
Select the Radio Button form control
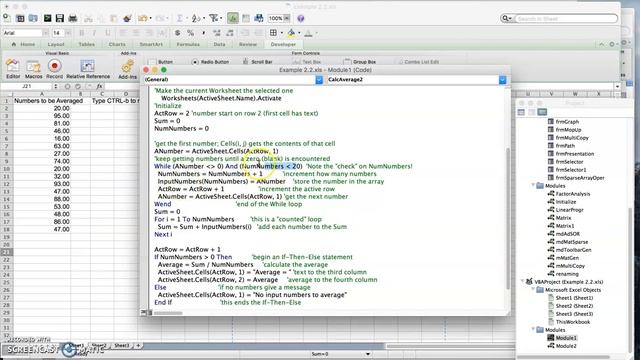pos(210,62)
